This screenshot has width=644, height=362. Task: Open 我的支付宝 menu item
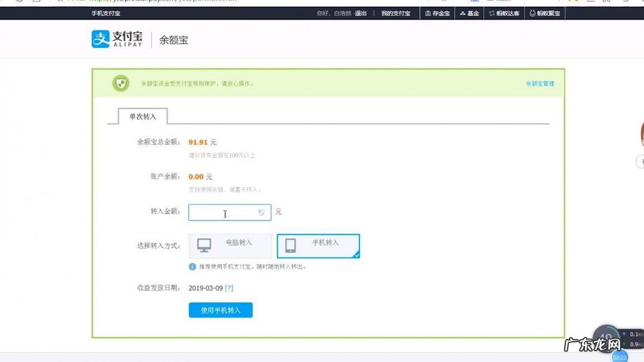point(396,13)
